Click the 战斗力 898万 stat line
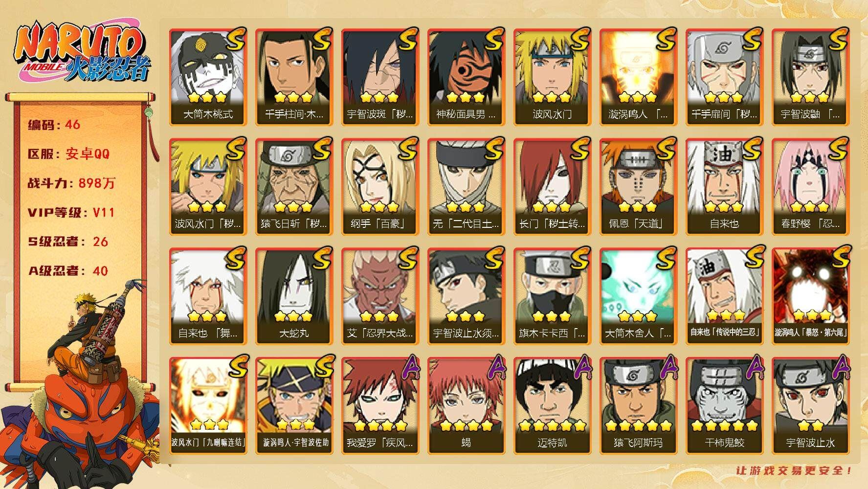This screenshot has height=489, width=868. click(x=71, y=183)
